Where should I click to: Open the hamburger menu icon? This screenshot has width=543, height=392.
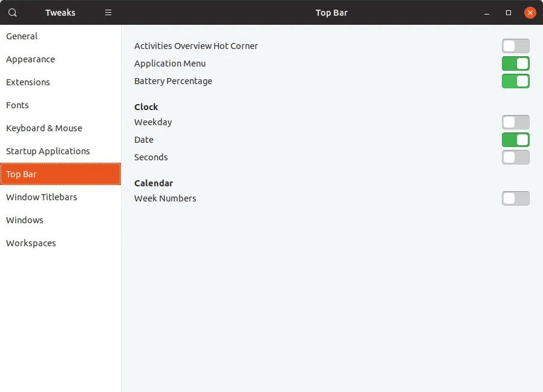pyautogui.click(x=108, y=13)
